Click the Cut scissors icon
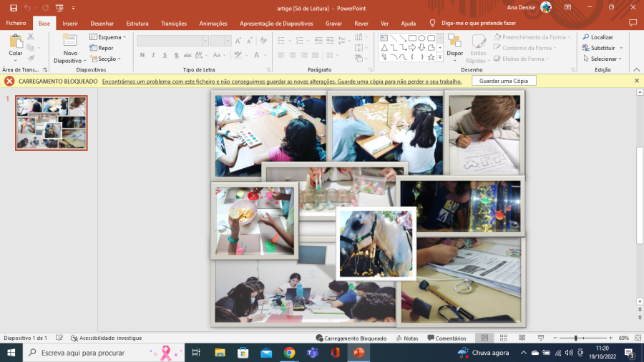644x362 pixels. (31, 37)
